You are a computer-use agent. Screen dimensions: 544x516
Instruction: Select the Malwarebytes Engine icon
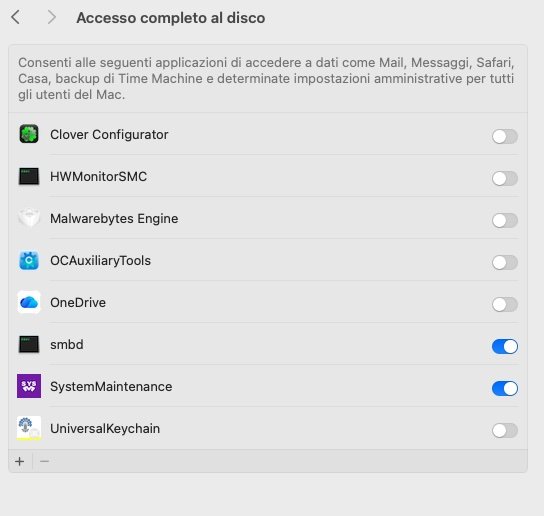(x=29, y=218)
